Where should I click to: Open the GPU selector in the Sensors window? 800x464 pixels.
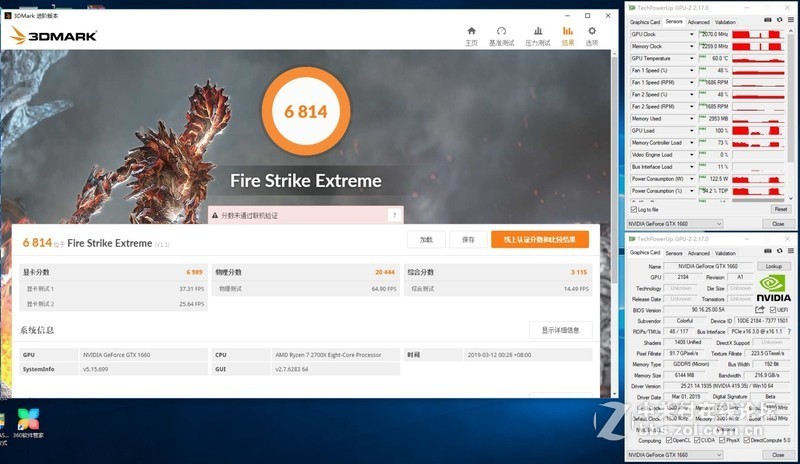[675, 224]
